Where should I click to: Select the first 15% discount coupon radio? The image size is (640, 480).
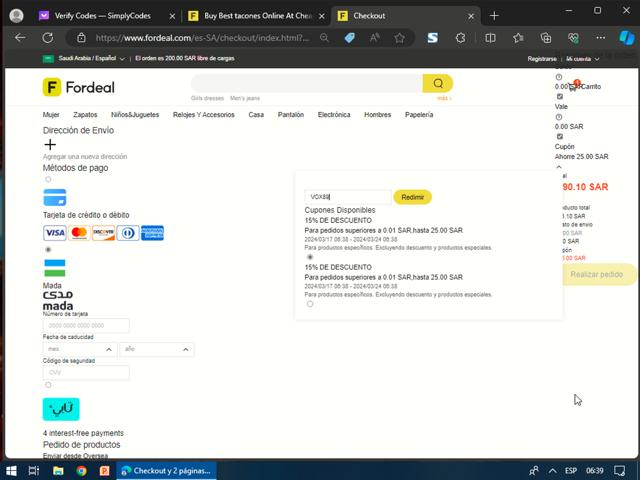point(310,257)
